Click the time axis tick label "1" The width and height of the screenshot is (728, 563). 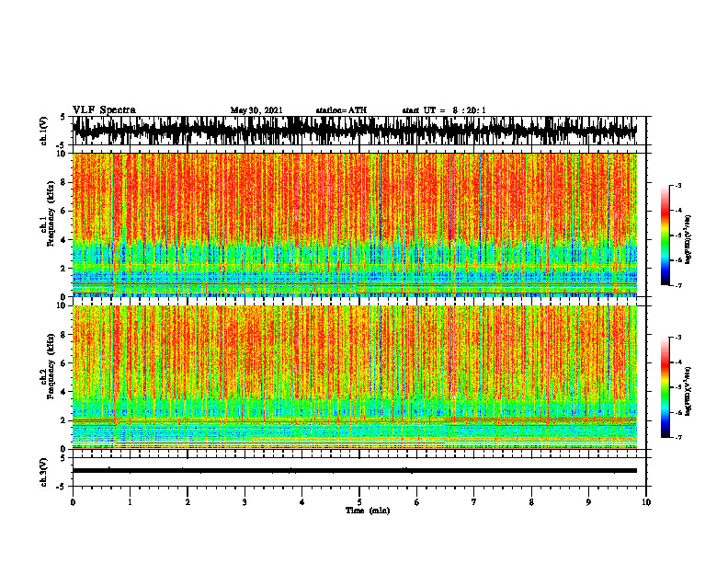pos(130,502)
